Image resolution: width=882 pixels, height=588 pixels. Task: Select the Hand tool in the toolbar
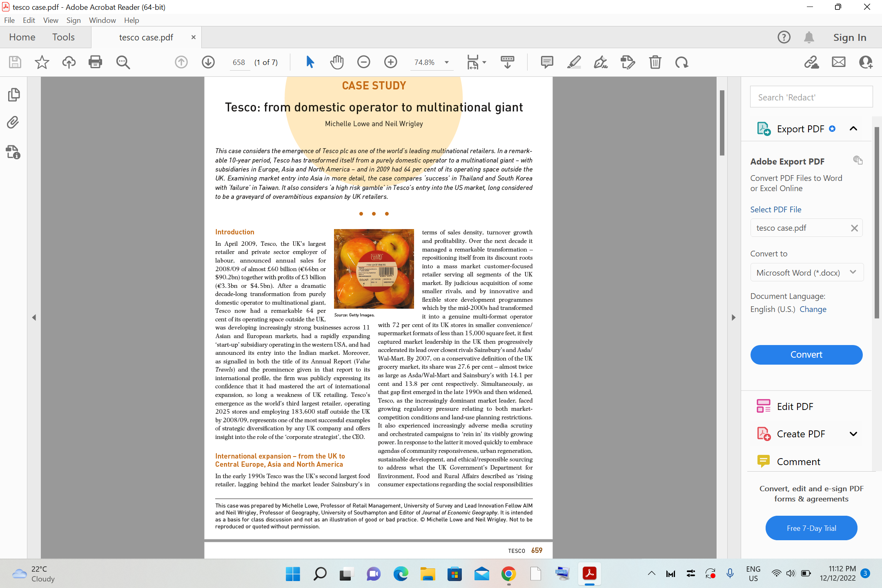336,62
